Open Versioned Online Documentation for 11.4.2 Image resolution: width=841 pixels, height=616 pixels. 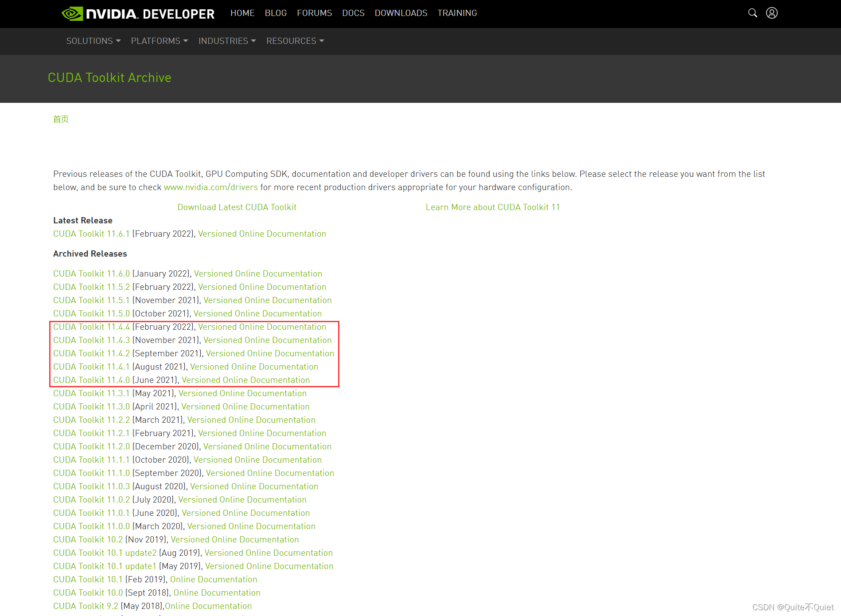click(270, 354)
